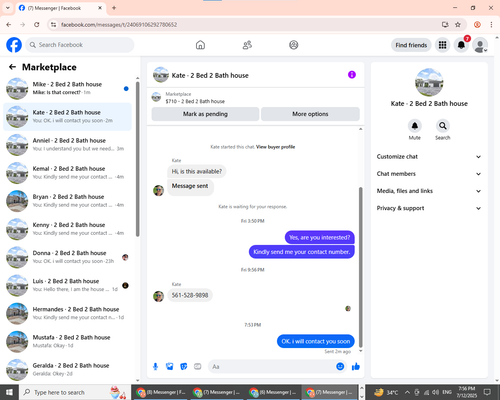Viewport: 500px width, 400px height.
Task: Open the View buyer profile link
Action: 276,147
